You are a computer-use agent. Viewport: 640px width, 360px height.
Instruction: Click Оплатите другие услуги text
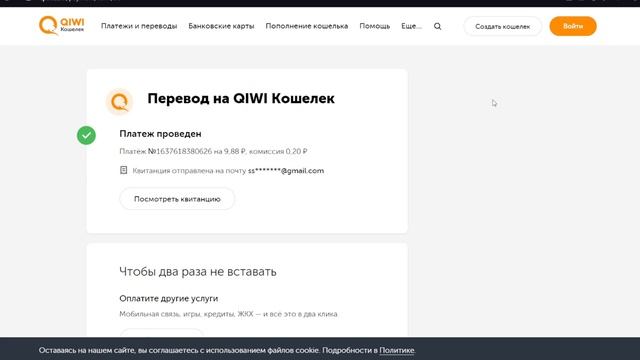tap(169, 298)
